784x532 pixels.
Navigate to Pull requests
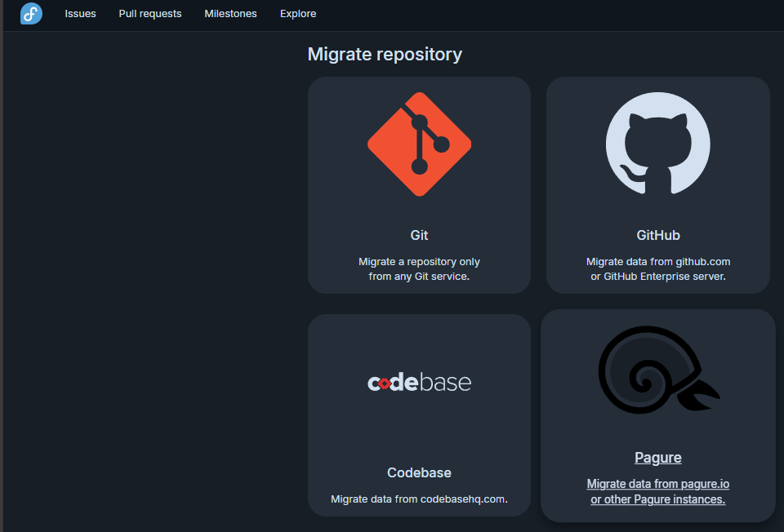coord(149,14)
